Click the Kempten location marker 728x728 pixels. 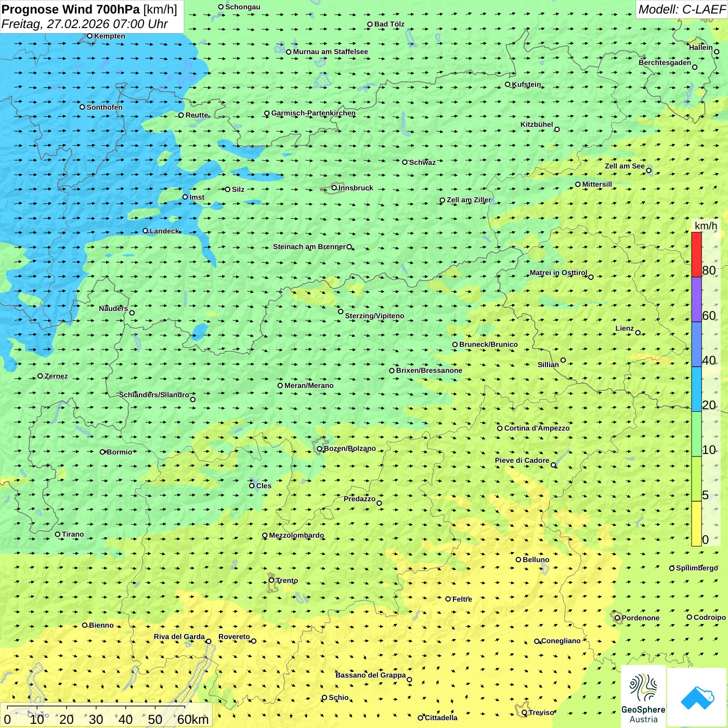[x=89, y=36]
